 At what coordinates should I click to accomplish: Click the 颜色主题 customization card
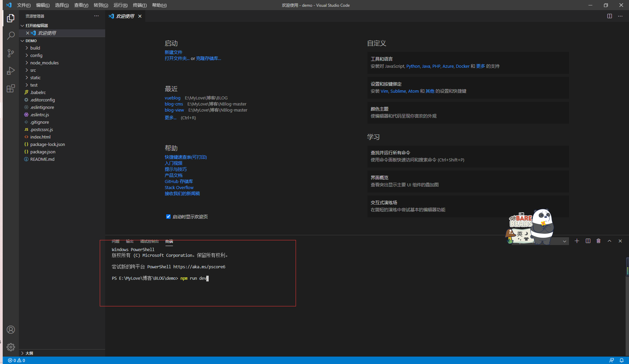[468, 113]
